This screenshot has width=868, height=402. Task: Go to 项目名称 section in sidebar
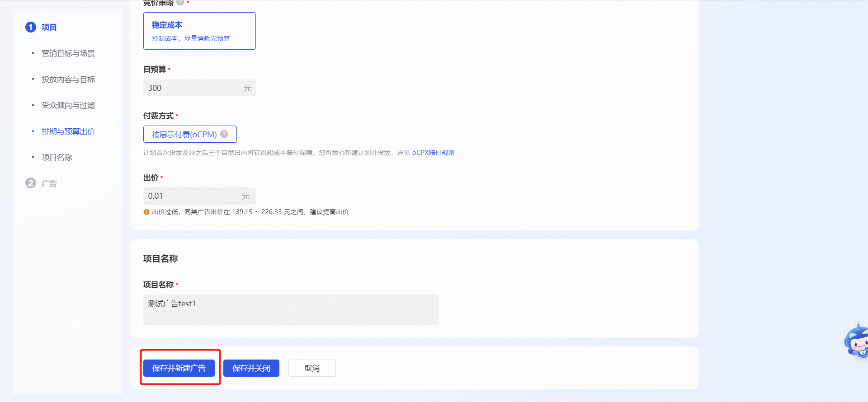tap(57, 157)
